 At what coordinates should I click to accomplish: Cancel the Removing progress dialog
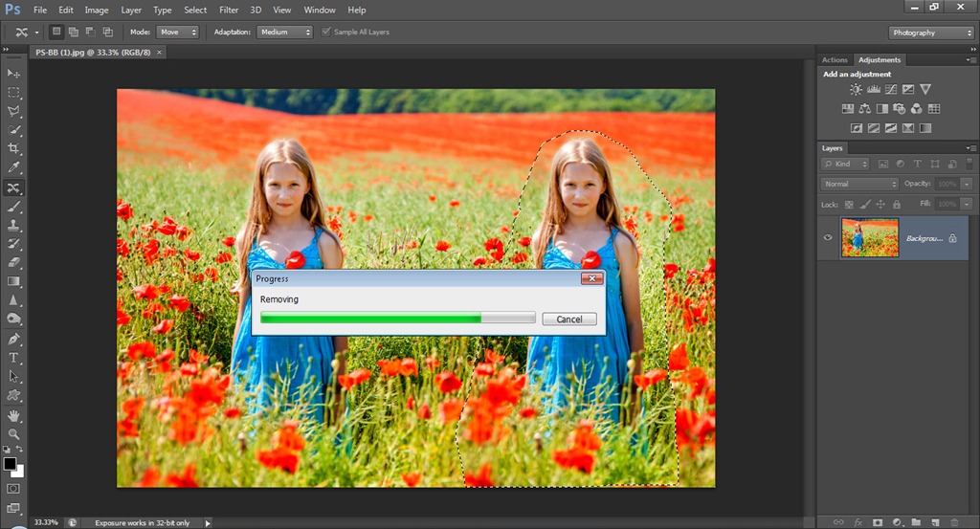568,320
